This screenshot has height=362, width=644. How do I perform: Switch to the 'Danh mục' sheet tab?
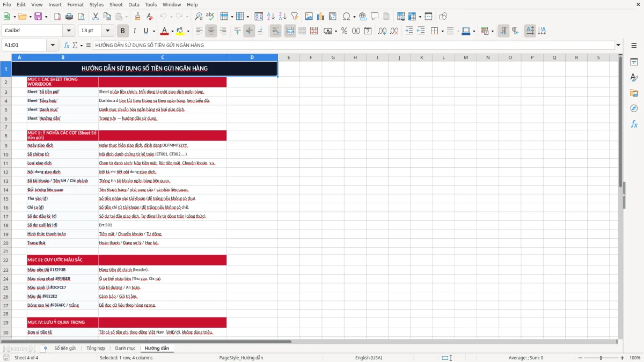coord(125,348)
